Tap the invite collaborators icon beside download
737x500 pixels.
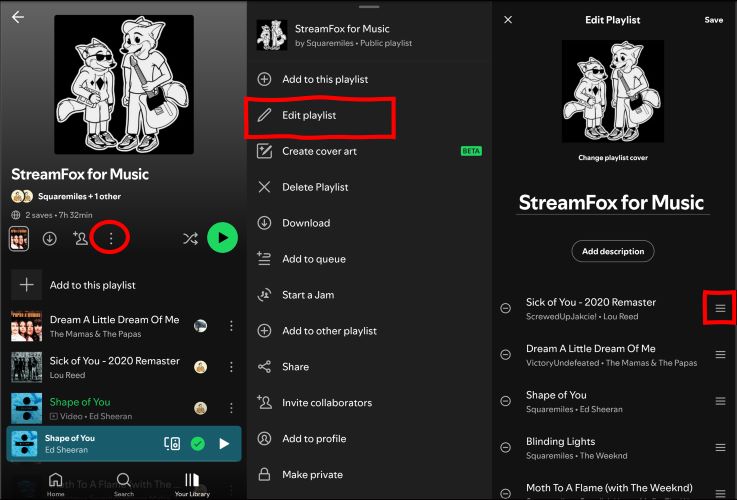tap(80, 238)
